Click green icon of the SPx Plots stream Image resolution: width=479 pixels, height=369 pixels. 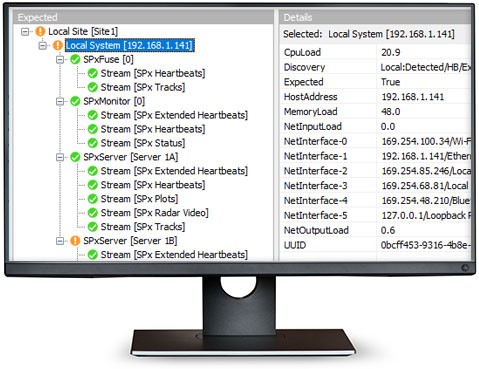pyautogui.click(x=93, y=199)
